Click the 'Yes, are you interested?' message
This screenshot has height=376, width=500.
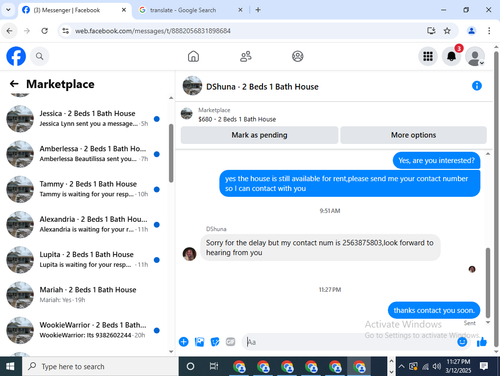pyautogui.click(x=436, y=161)
